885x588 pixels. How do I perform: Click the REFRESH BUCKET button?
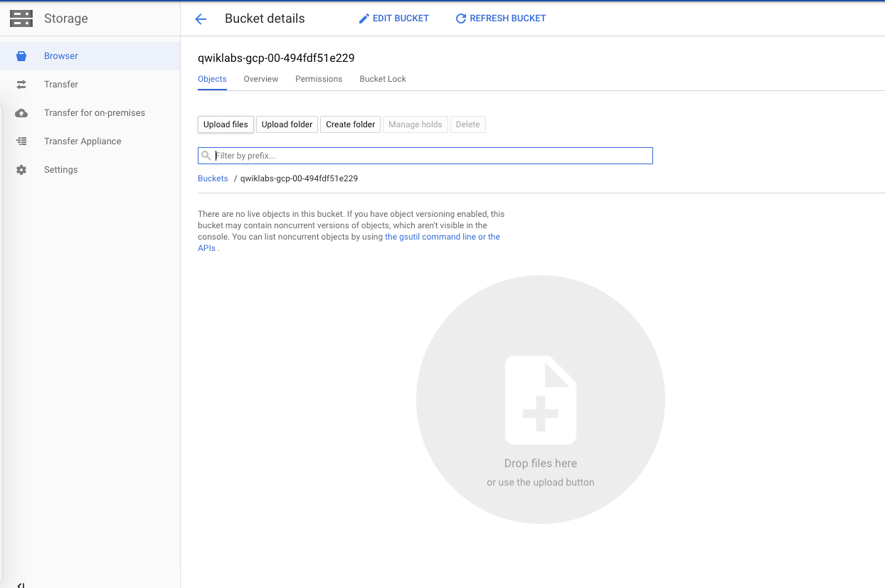pyautogui.click(x=501, y=18)
